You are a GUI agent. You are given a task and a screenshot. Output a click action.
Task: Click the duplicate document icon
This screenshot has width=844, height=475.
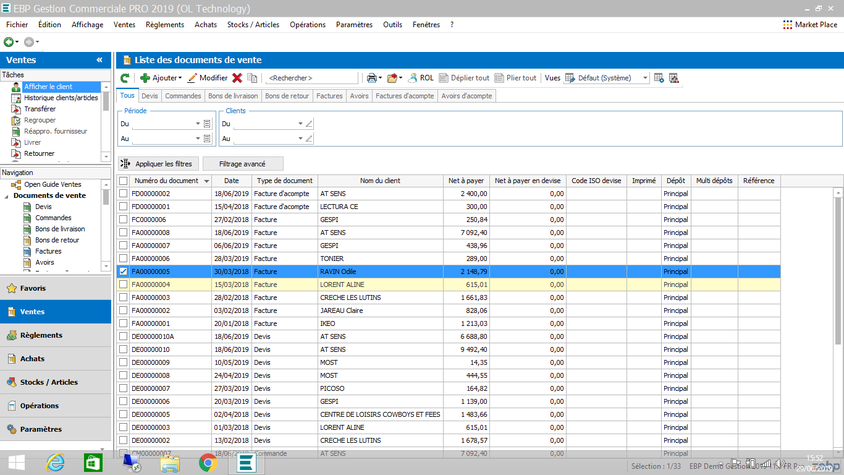(x=252, y=78)
